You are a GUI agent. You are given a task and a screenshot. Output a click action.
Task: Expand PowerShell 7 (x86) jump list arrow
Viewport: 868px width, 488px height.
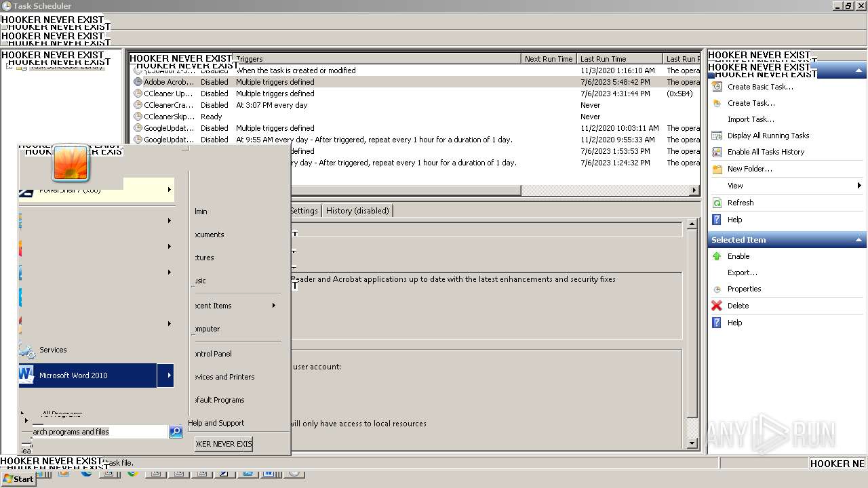click(169, 190)
